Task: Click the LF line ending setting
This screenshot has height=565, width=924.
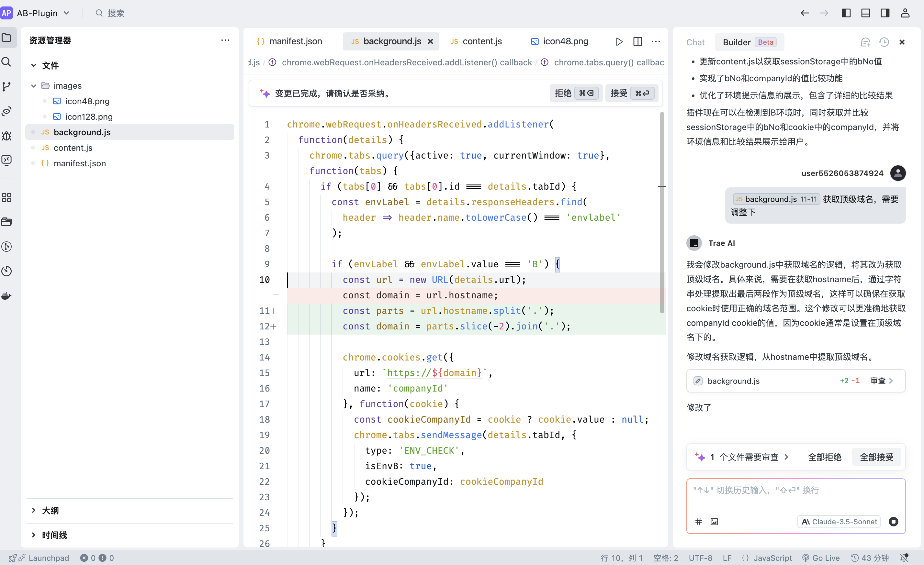Action: point(727,558)
